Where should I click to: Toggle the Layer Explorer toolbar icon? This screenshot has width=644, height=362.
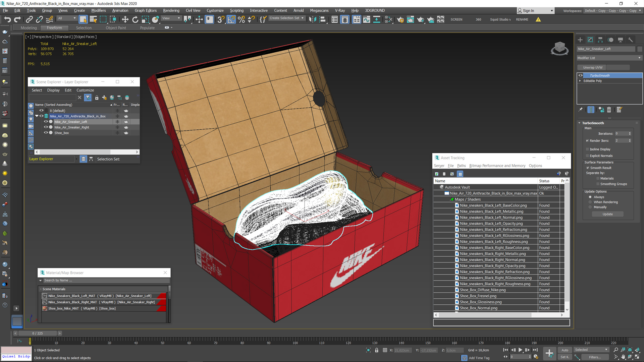(345, 19)
